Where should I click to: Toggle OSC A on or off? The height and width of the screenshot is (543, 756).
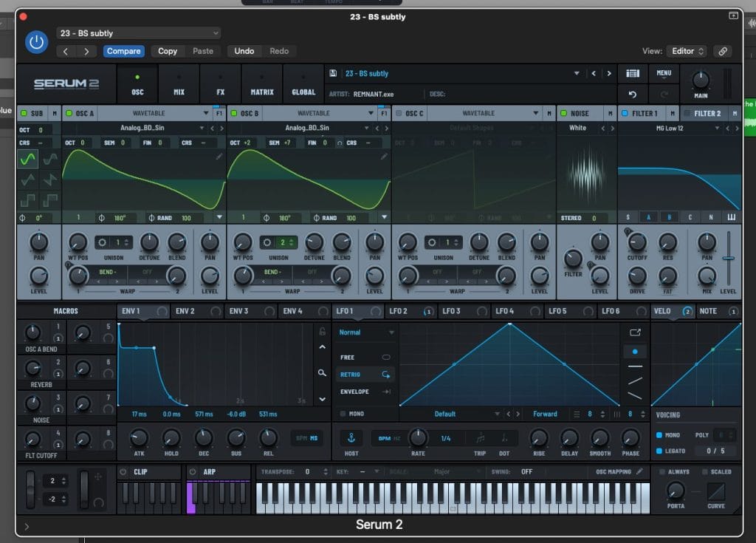[69, 114]
